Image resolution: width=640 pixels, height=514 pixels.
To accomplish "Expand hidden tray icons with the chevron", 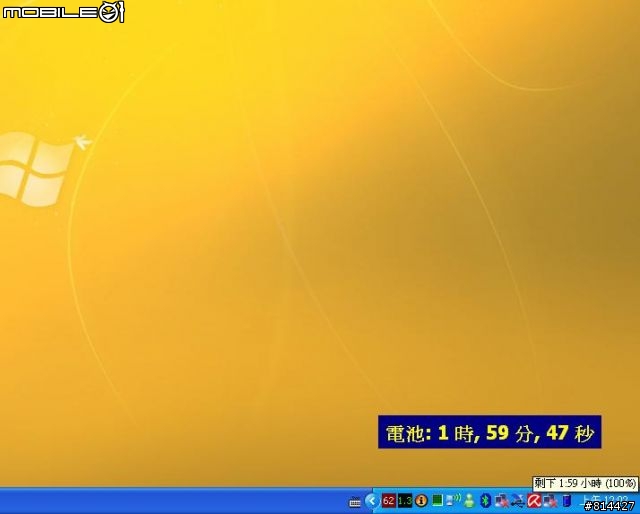I will tap(372, 501).
